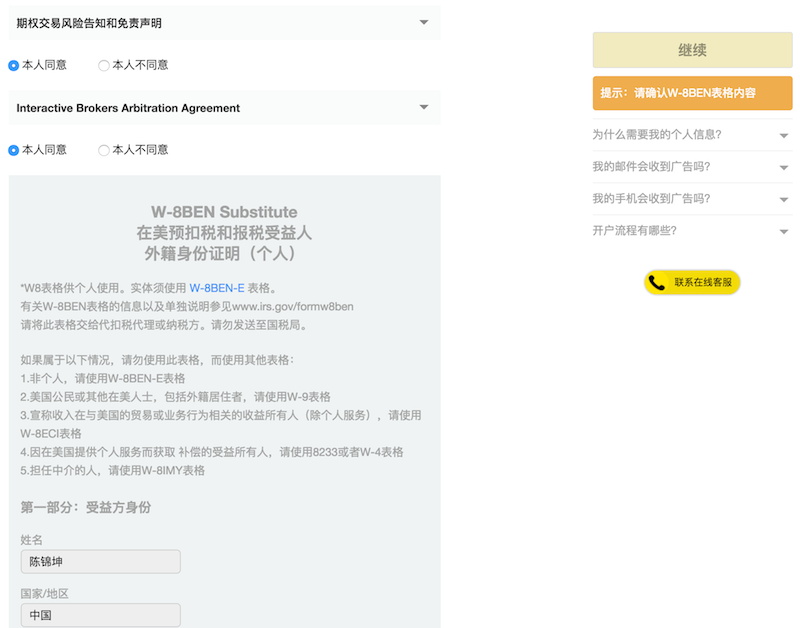
Task: Select 本人同意 under Arbitration Agreement
Action: tap(14, 150)
